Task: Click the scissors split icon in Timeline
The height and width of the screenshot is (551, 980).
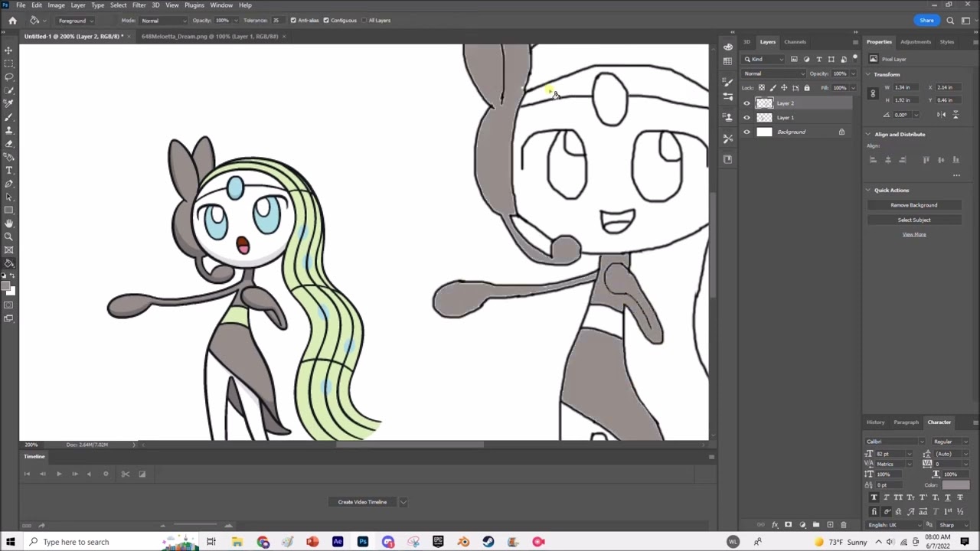Action: pyautogui.click(x=126, y=474)
